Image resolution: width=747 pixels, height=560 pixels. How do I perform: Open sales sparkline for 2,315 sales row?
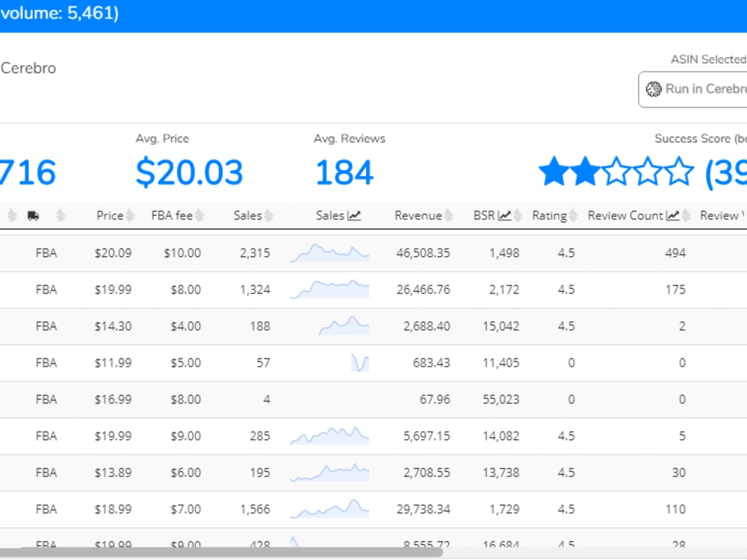coord(329,253)
